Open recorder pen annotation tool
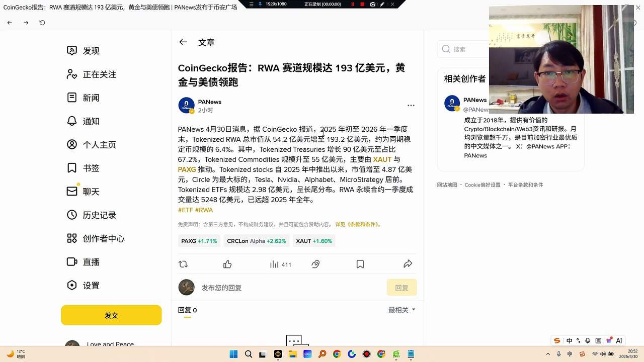The image size is (644, 362). (382, 4)
